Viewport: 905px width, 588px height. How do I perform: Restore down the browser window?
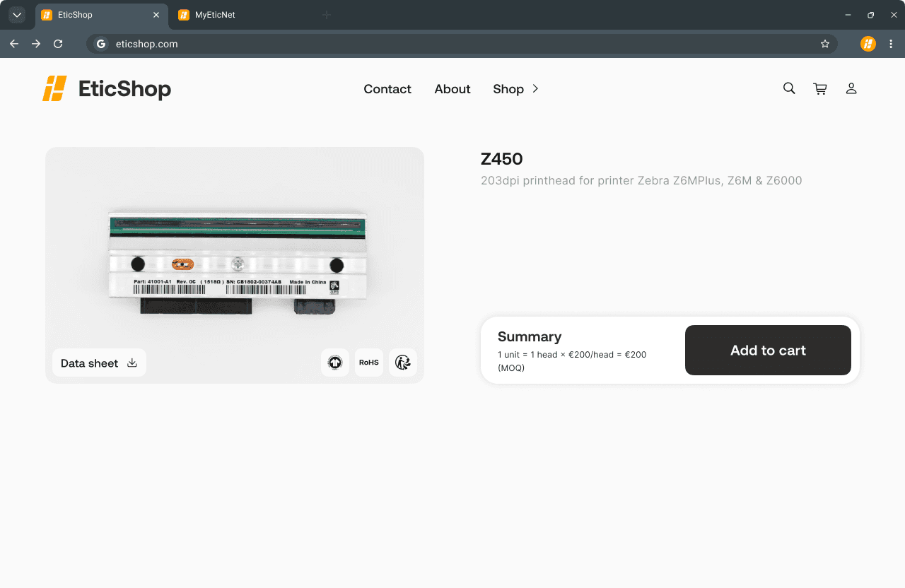tap(870, 15)
